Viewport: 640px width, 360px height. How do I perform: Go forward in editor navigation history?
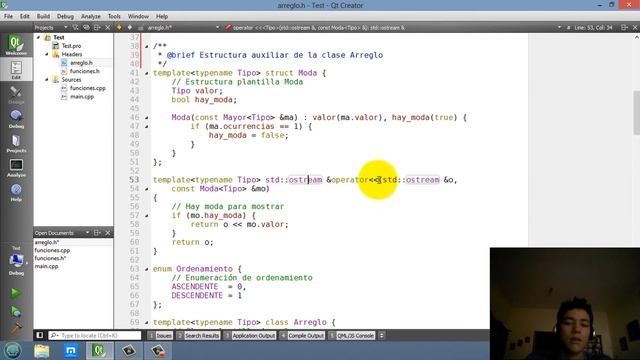click(130, 27)
